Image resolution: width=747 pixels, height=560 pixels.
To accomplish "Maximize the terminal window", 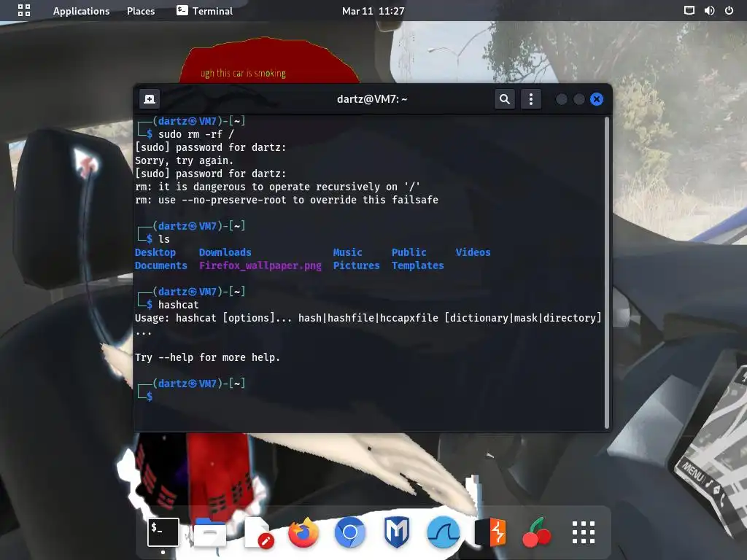I will click(578, 99).
